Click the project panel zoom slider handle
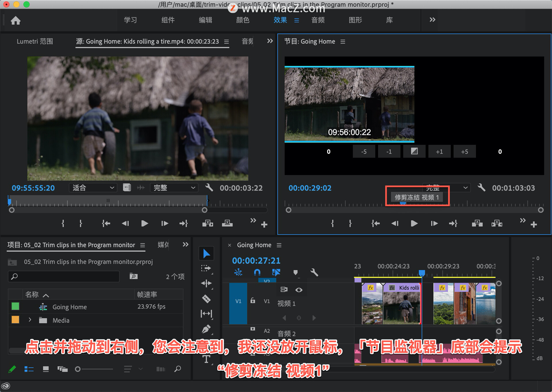Image resolution: width=552 pixels, height=392 pixels. click(78, 369)
